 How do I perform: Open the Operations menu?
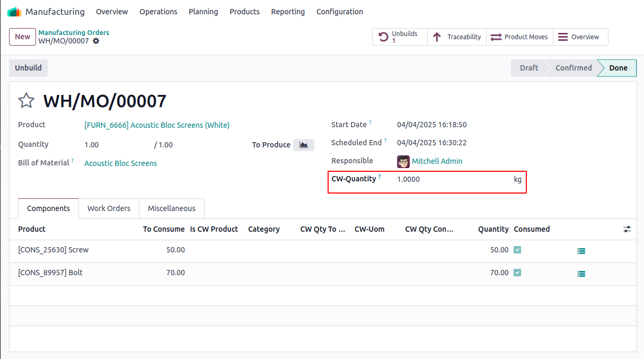tap(158, 12)
